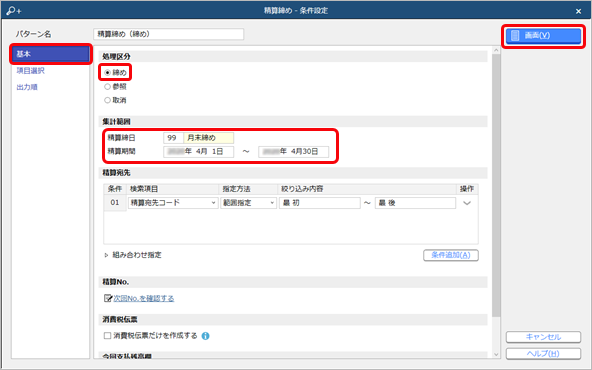Click the scrollbar down arrow
Screen dimensions: 592x370
(x=496, y=355)
